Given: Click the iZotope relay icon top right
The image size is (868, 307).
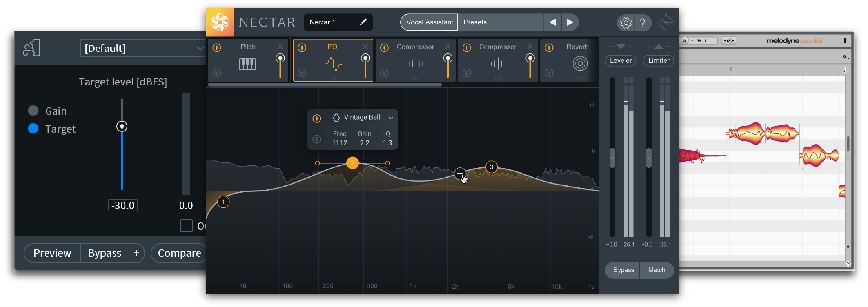Looking at the screenshot, I should click(x=665, y=22).
